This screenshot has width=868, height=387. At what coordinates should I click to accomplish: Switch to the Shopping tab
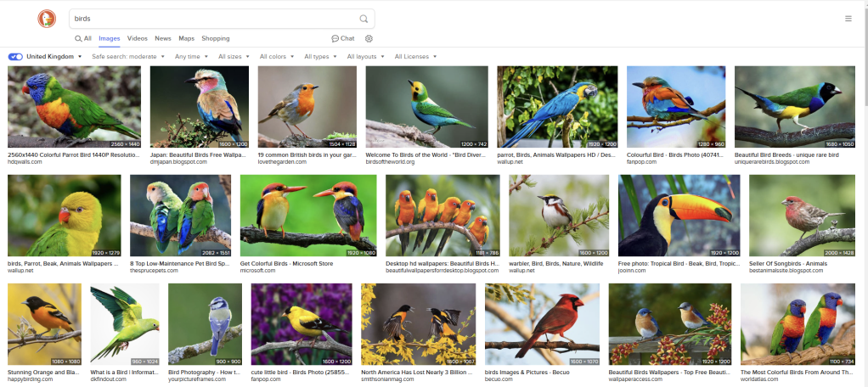[x=216, y=38]
